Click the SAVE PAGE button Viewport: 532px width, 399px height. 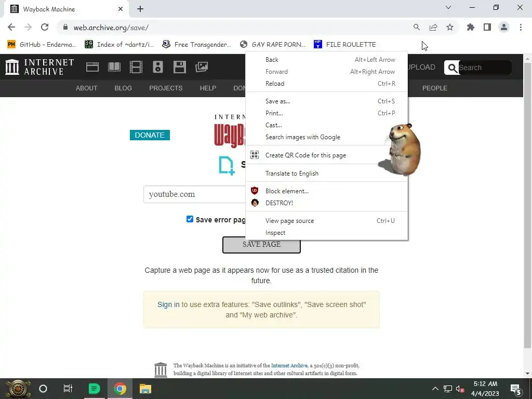(x=261, y=245)
